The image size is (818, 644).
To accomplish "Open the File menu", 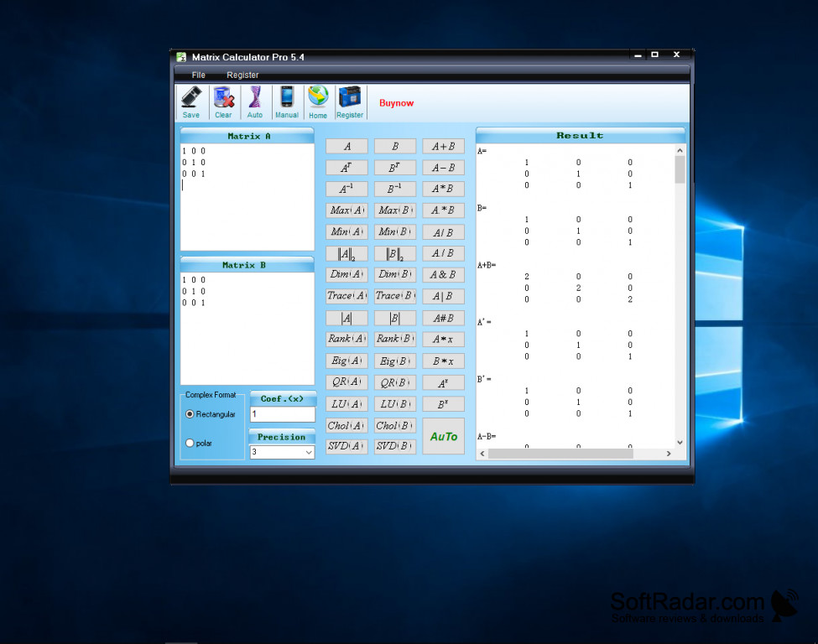I will pos(198,75).
